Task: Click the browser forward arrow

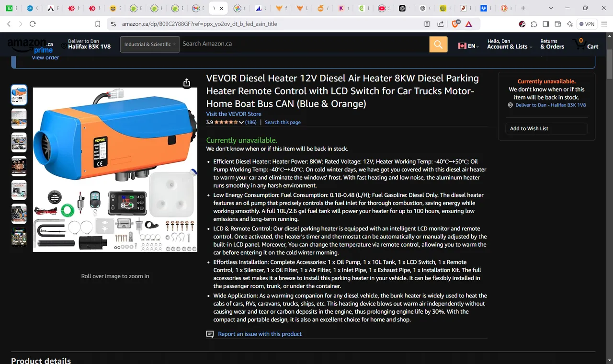Action: click(21, 24)
